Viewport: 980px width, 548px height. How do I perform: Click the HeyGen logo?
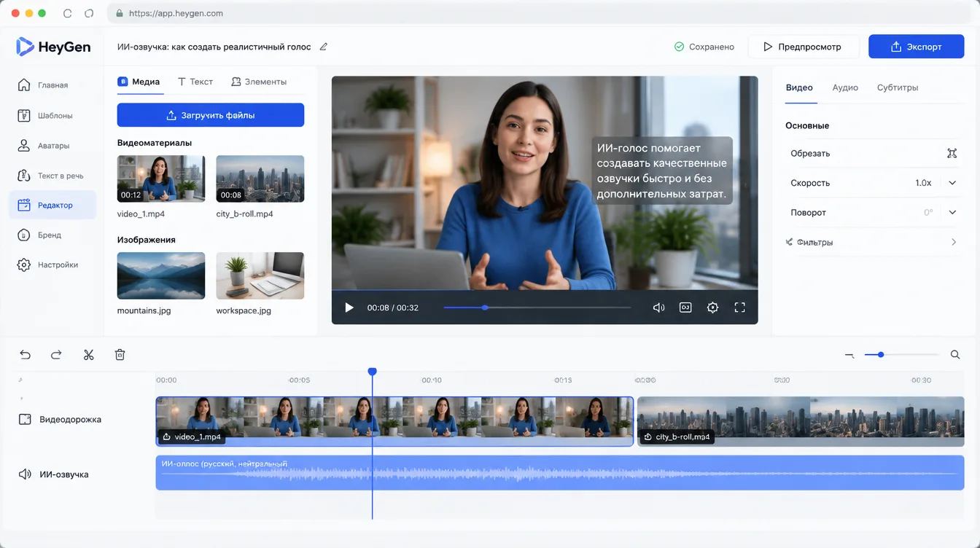pyautogui.click(x=54, y=47)
